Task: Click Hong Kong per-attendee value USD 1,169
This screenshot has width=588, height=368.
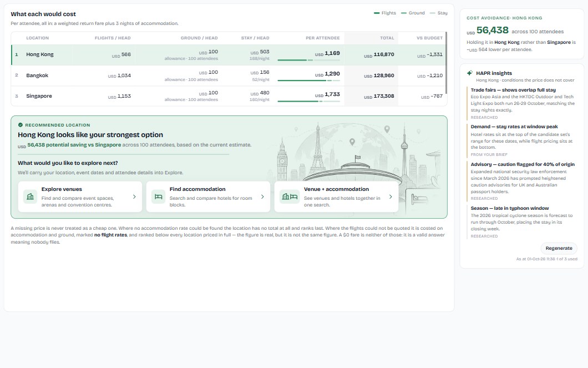Action: [x=327, y=53]
